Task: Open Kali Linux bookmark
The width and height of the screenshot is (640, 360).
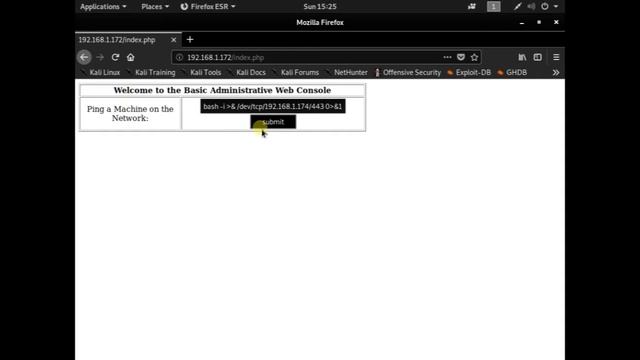Action: (100, 73)
